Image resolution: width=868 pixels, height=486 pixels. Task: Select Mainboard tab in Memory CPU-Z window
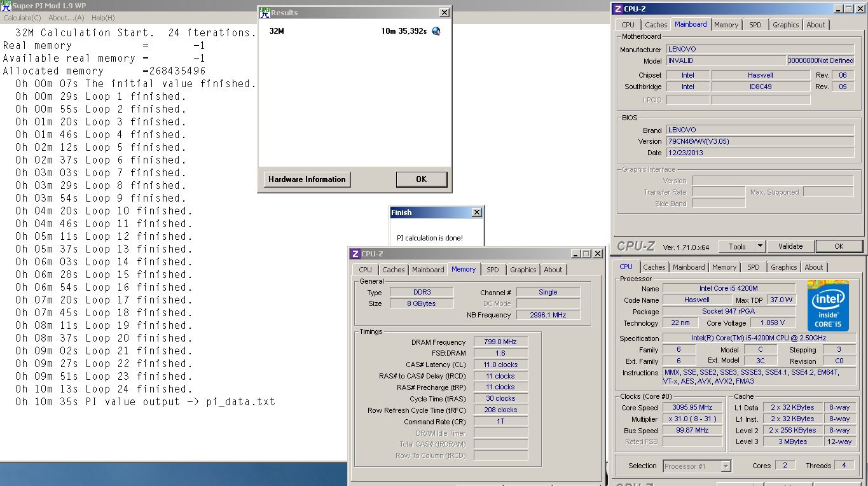point(428,270)
